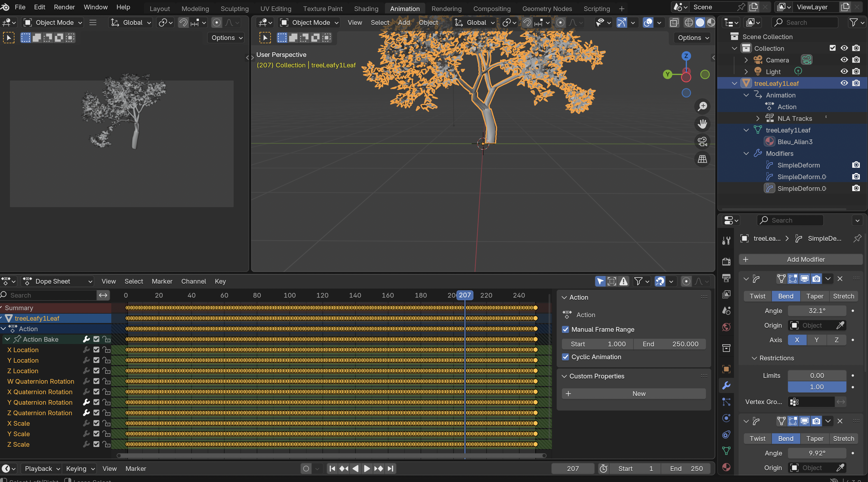Select wireframe shading mode icon
This screenshot has height=482, width=868.
click(x=689, y=22)
